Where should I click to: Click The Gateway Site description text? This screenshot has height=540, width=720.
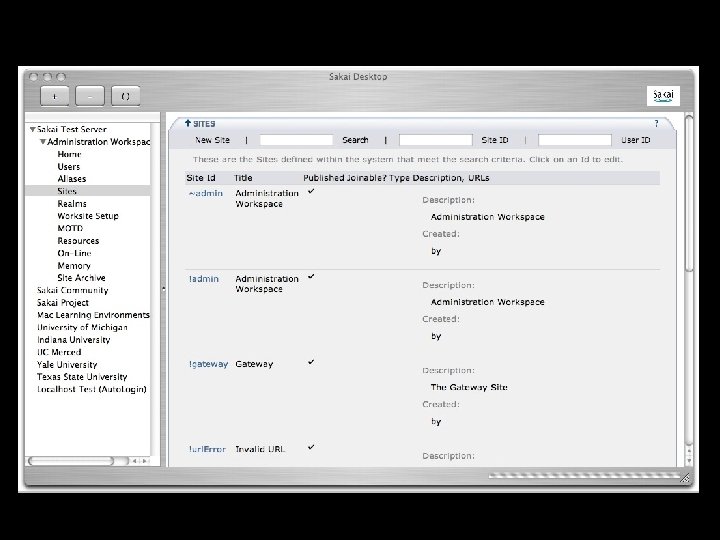click(x=469, y=387)
